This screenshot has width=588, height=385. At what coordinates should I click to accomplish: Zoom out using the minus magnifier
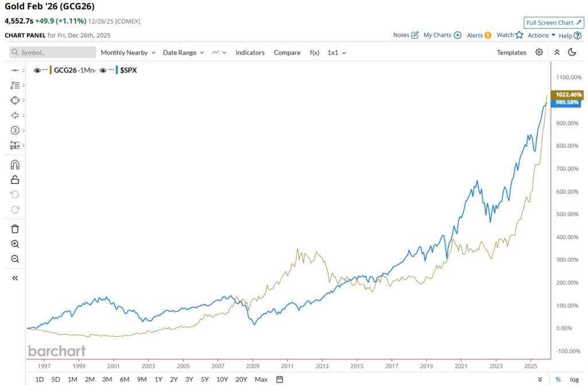(16, 259)
